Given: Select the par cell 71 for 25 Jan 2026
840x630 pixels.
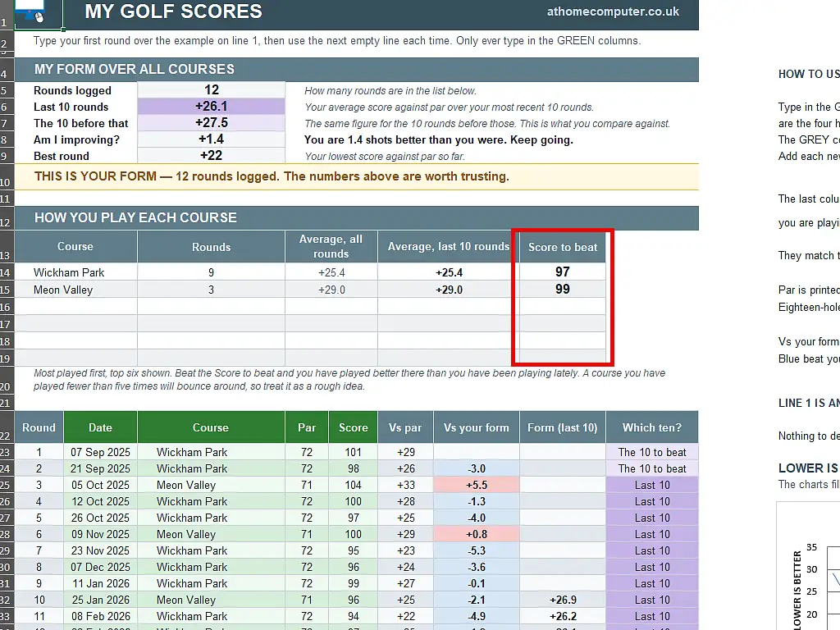Looking at the screenshot, I should (x=307, y=600).
